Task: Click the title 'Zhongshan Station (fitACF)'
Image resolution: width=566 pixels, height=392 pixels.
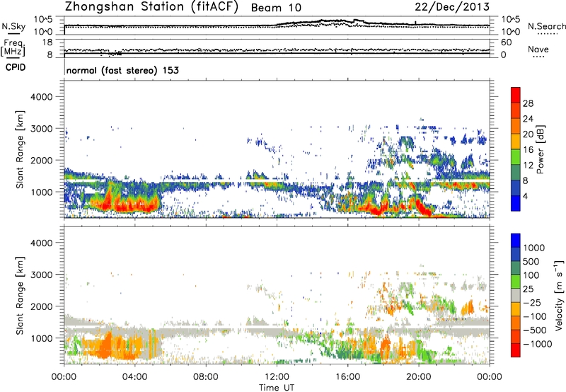Action: coord(151,6)
